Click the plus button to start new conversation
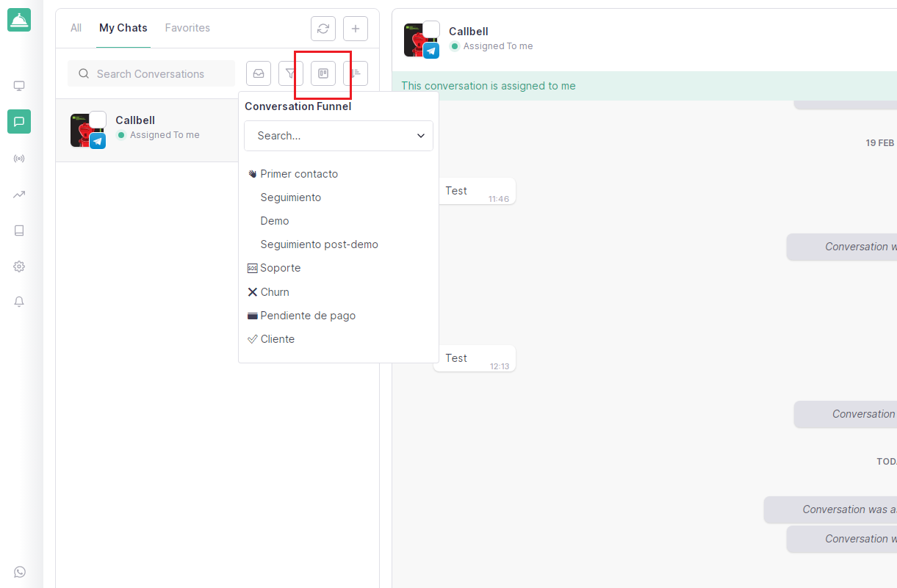This screenshot has width=897, height=588. [x=356, y=29]
